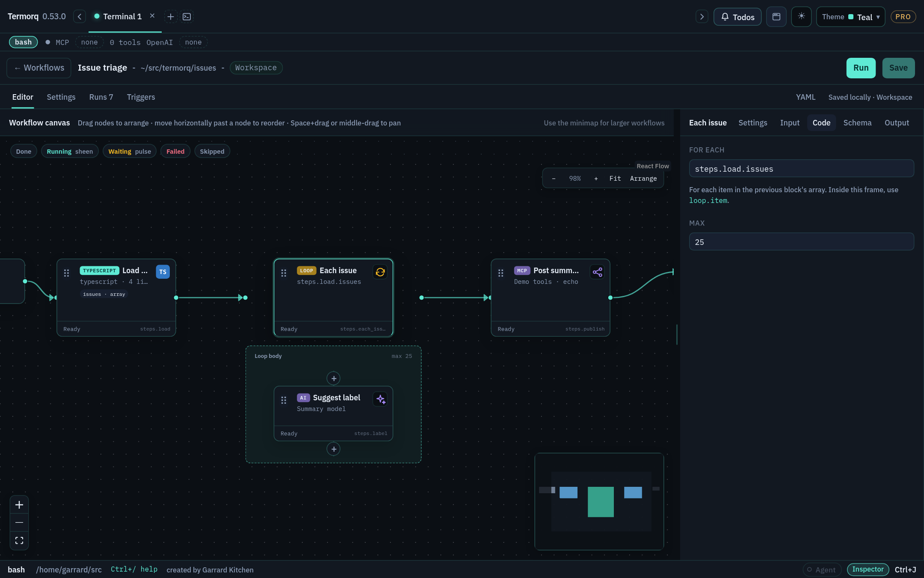Zoom out with the canvas minus control

pos(19,522)
